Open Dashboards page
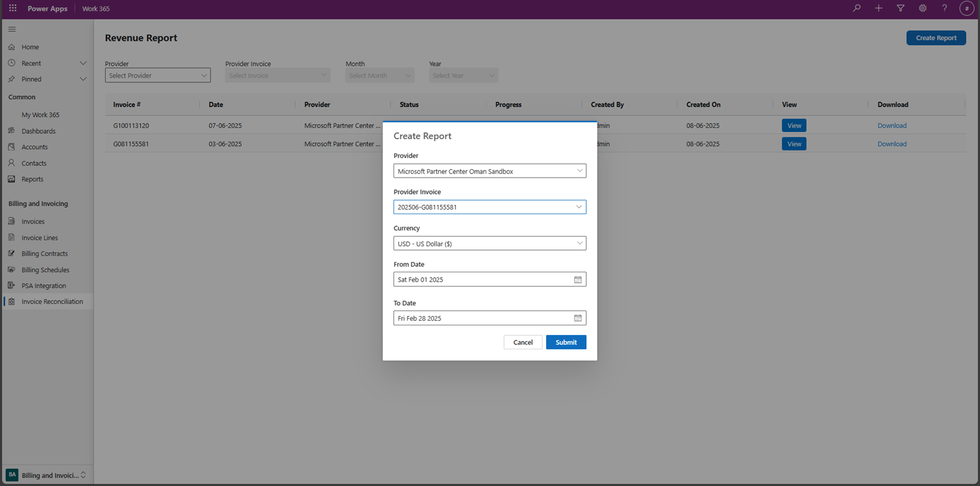This screenshot has width=980, height=486. [39, 131]
